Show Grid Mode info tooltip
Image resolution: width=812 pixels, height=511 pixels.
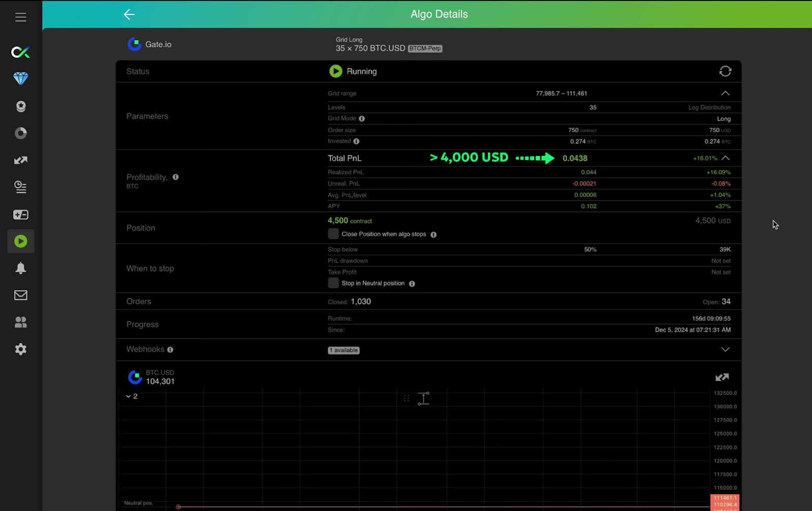362,119
